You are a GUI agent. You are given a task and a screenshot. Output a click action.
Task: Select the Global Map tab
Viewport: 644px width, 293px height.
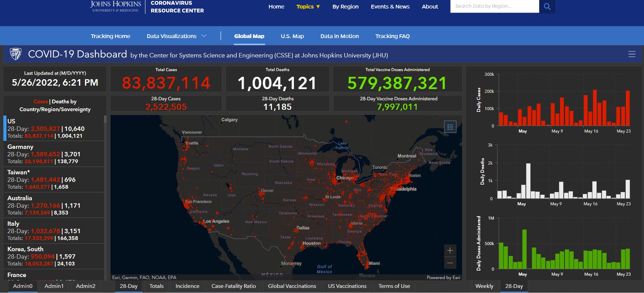coord(249,36)
